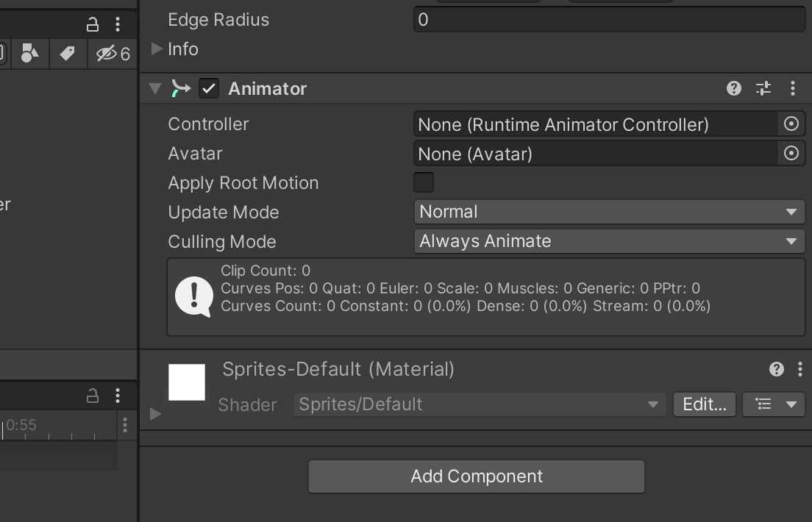Filter hierarchy by type icon
The image size is (812, 522).
pyautogui.click(x=29, y=54)
